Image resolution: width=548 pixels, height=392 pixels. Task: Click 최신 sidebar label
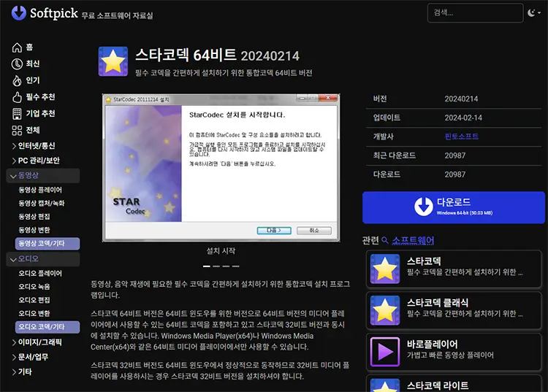32,64
